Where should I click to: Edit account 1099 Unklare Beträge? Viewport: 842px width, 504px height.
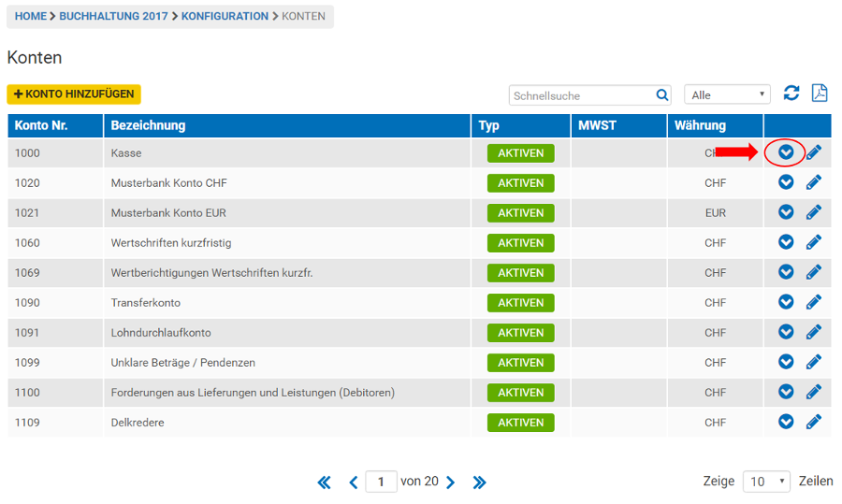tap(814, 362)
